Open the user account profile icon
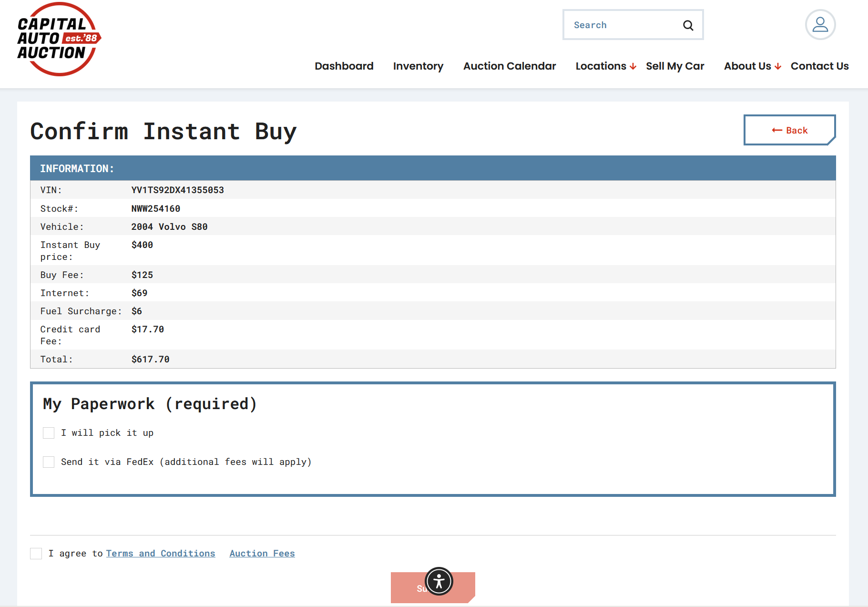 [820, 25]
